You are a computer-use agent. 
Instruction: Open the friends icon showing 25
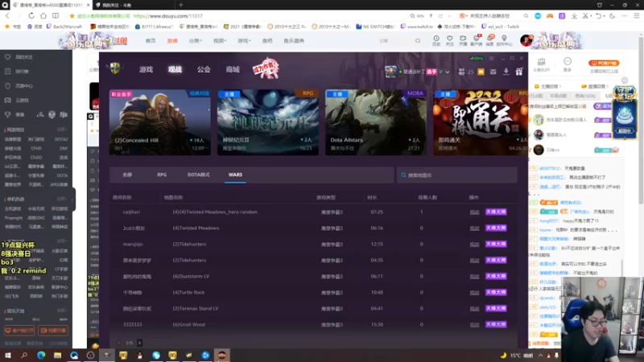coord(465,72)
